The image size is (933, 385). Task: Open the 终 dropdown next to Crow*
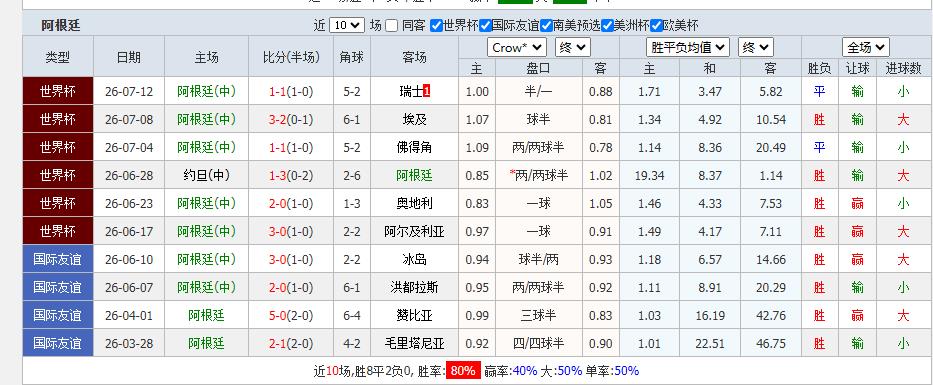[x=572, y=48]
